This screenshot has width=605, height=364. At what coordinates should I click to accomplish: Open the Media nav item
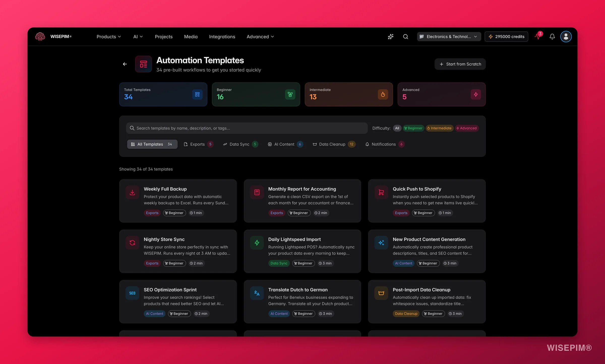tap(191, 37)
